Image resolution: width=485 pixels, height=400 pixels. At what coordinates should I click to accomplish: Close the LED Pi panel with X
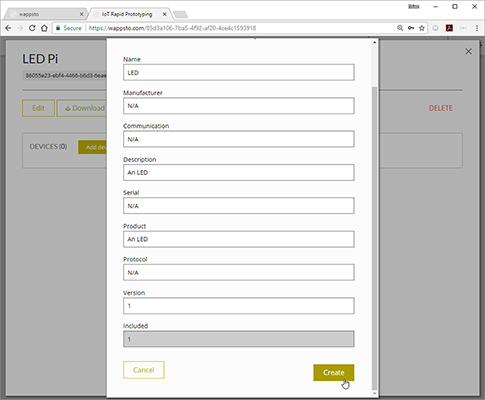[x=468, y=51]
